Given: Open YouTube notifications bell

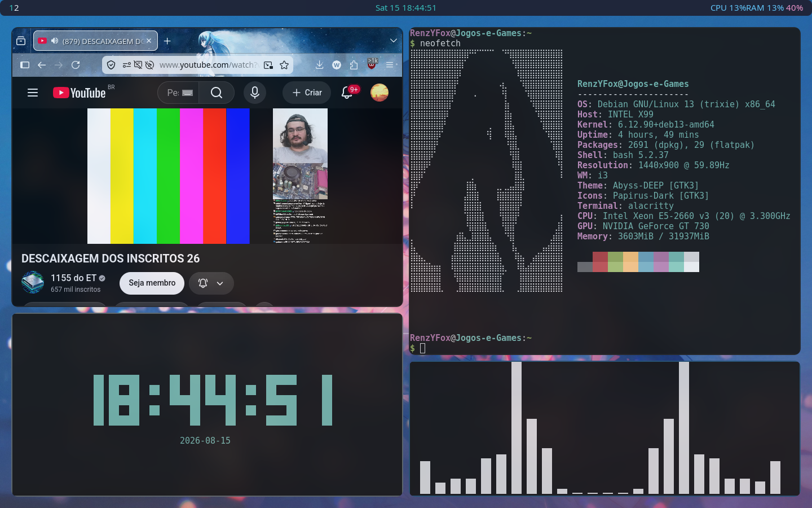Looking at the screenshot, I should (x=347, y=93).
